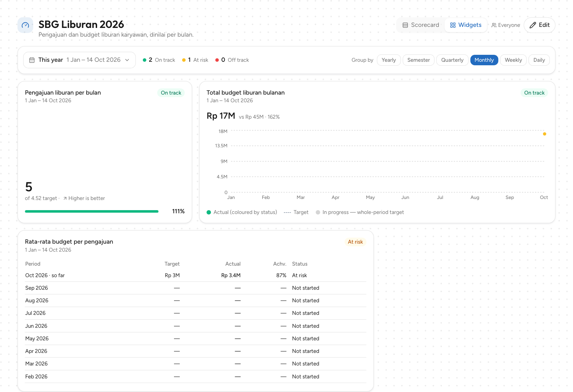This screenshot has width=573, height=392.
Task: Click the Oct 2026 · so far row
Action: click(196, 275)
